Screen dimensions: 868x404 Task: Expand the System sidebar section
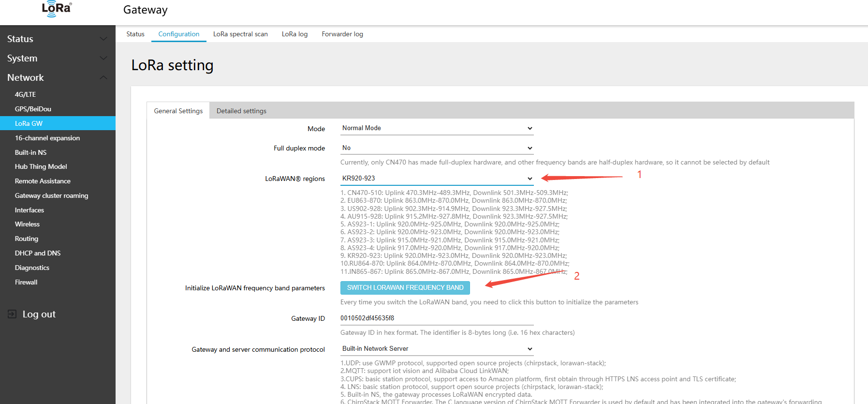click(58, 58)
